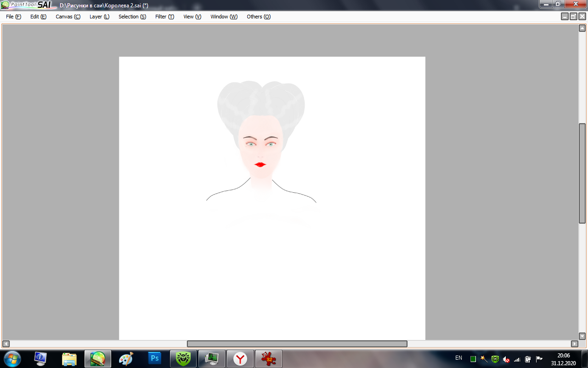588x368 pixels.
Task: Click the red puzzle piece taskbar icon
Action: [269, 358]
